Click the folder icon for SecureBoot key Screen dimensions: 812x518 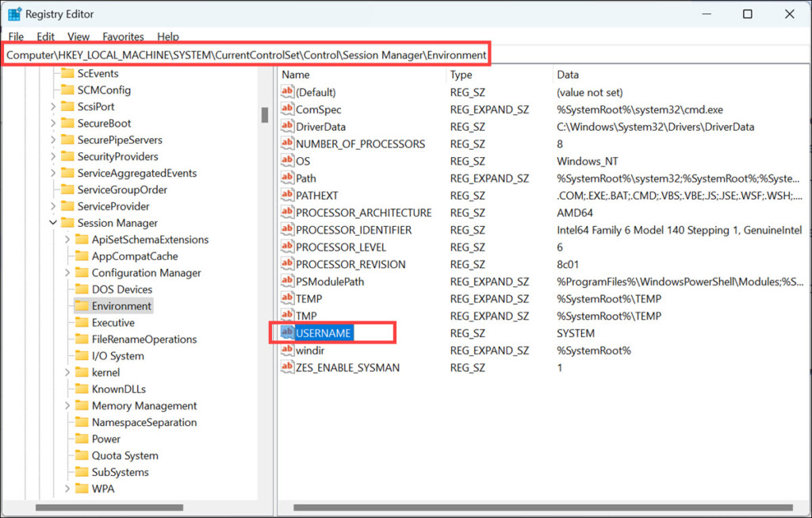point(67,123)
